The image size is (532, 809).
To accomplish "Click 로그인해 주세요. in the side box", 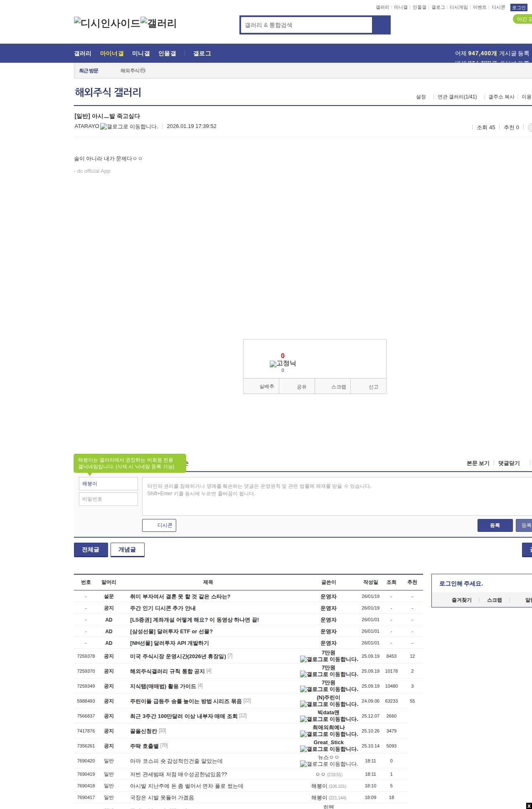I will 461,583.
